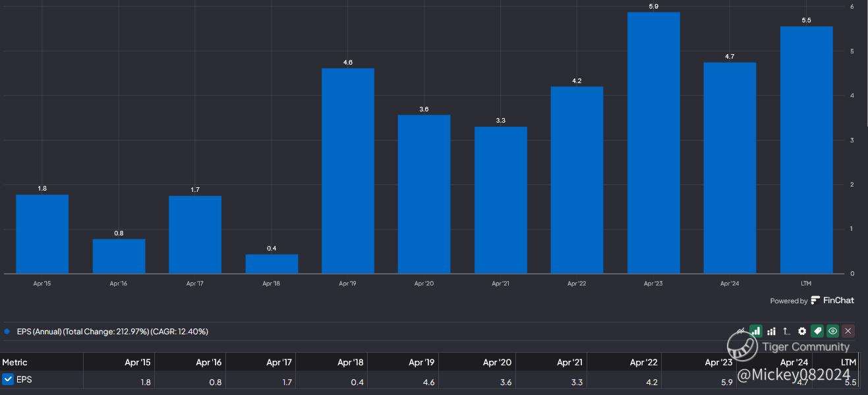Open the FinChat logo link
868x395 pixels.
point(832,300)
